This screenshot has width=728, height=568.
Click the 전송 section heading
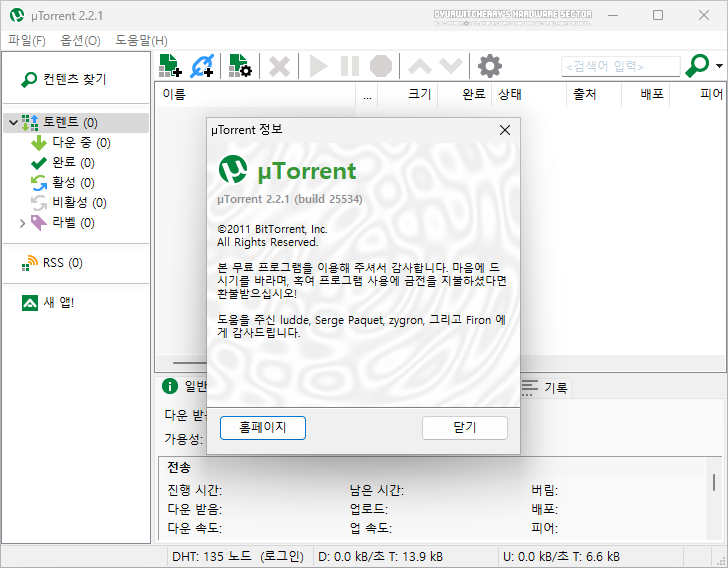tap(179, 467)
